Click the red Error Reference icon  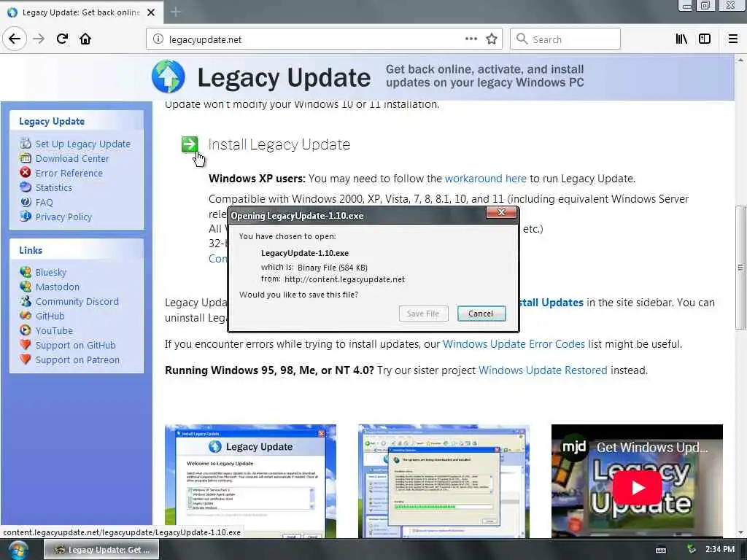coord(26,172)
